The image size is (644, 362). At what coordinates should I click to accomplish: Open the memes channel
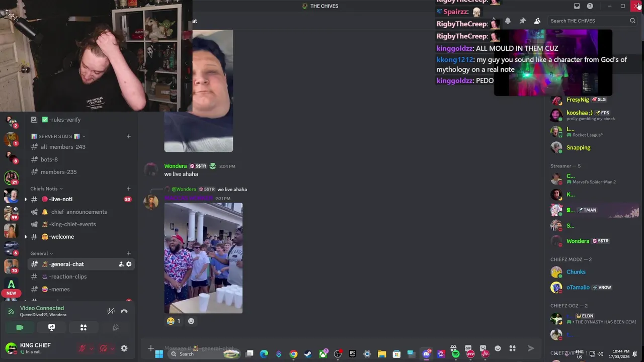[81, 289]
